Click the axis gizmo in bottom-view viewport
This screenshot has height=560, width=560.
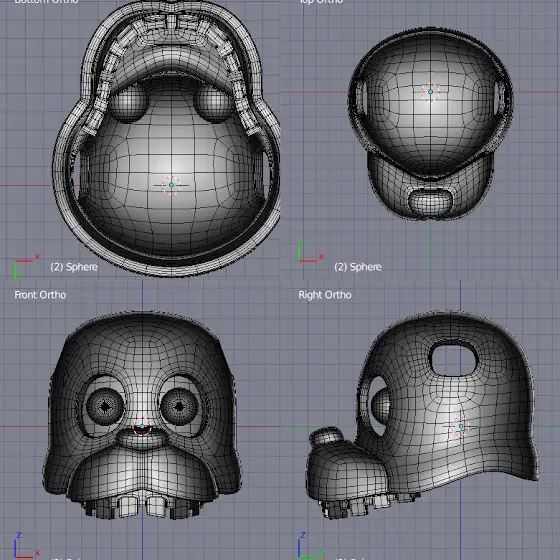[26, 265]
